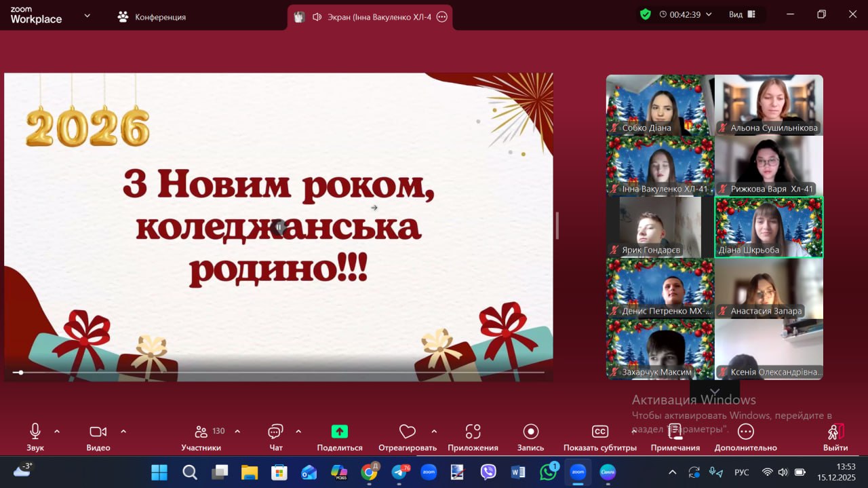This screenshot has width=868, height=488.
Task: Click the green encryption shield icon
Action: [x=646, y=14]
